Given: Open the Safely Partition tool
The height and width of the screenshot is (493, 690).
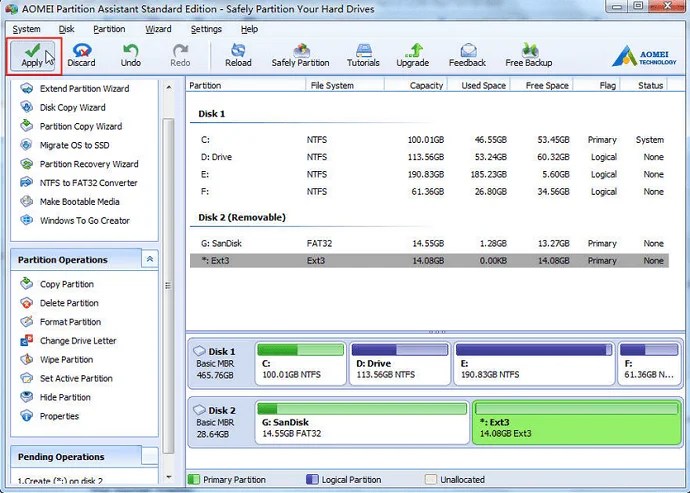Looking at the screenshot, I should [301, 56].
